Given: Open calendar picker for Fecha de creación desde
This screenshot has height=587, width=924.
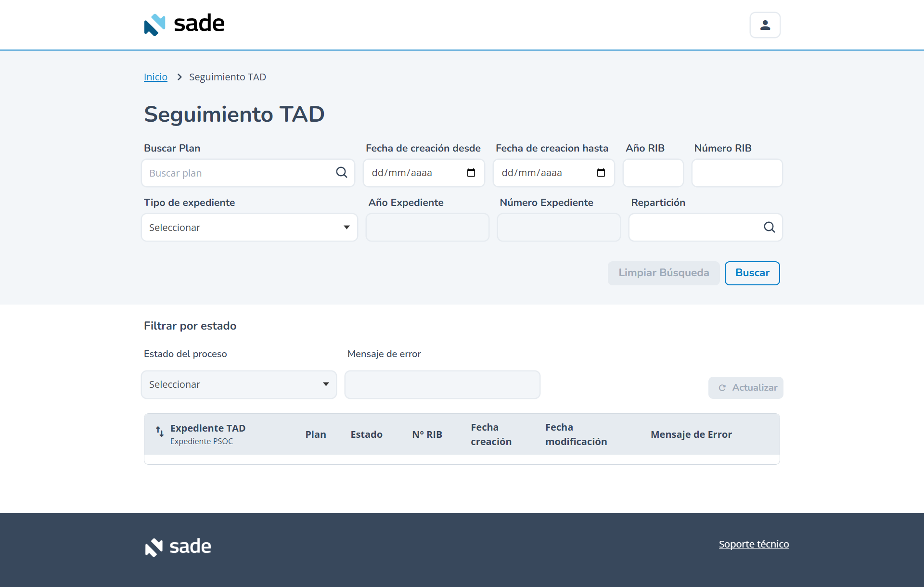Looking at the screenshot, I should pyautogui.click(x=471, y=173).
